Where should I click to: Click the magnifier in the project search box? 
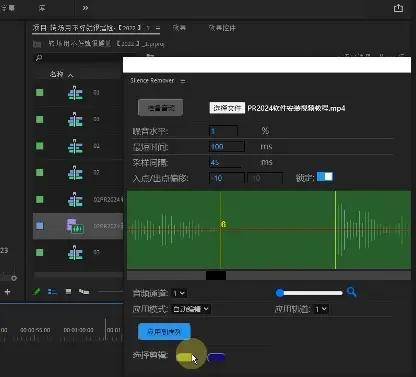39,58
